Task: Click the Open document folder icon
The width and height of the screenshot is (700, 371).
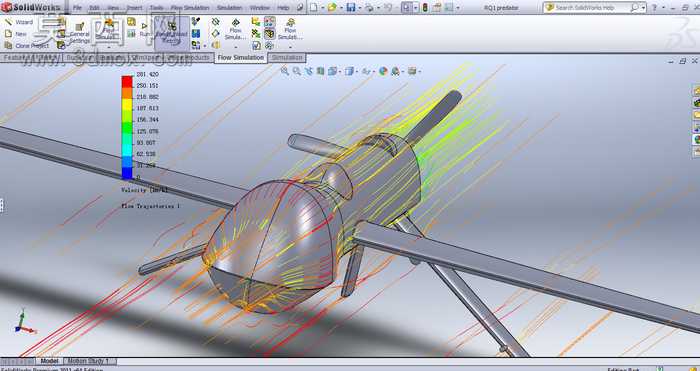Action: [332, 7]
